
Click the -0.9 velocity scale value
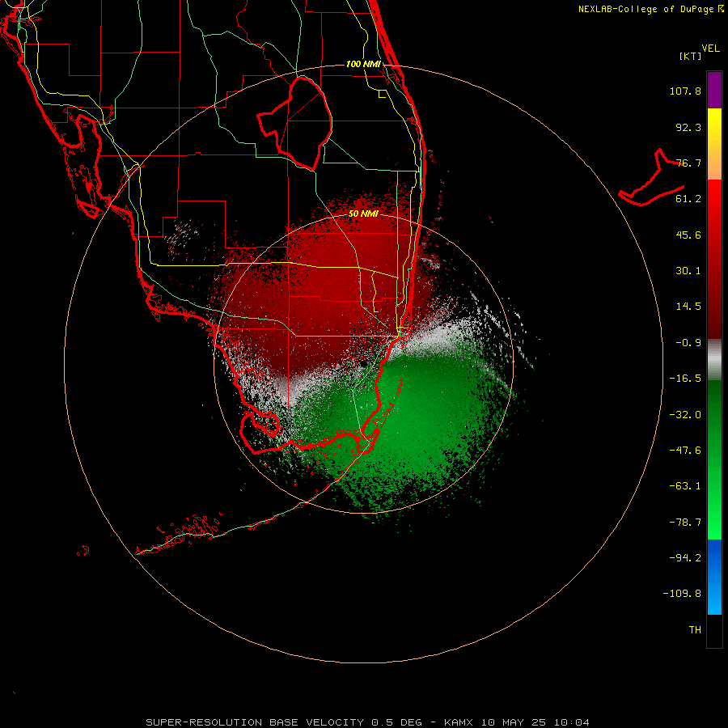[688, 343]
